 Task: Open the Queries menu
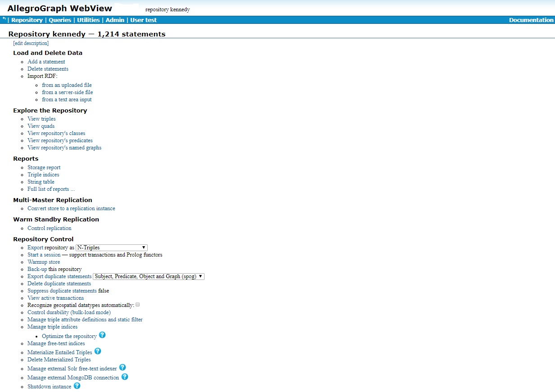pyautogui.click(x=60, y=20)
